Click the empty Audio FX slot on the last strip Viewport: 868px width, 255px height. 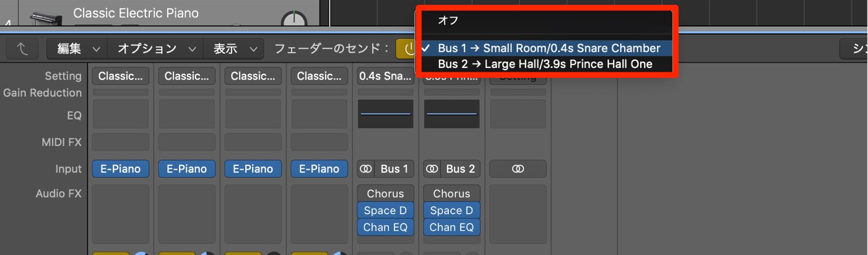click(518, 214)
